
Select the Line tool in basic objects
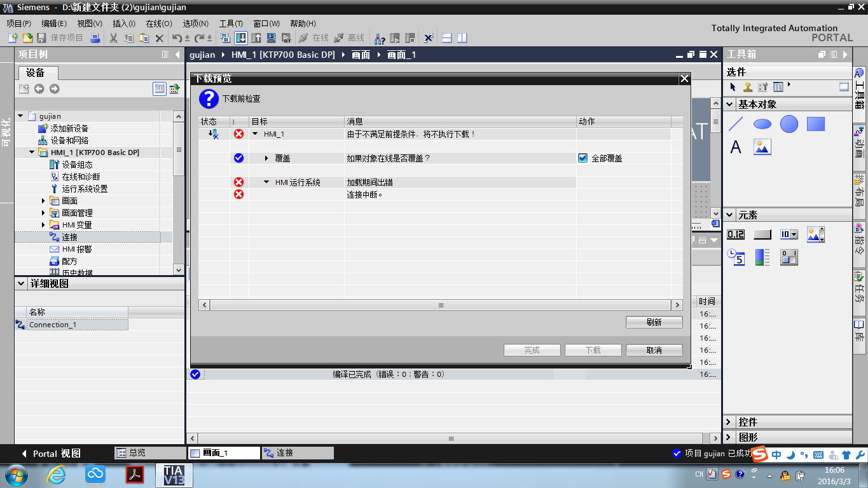pos(736,124)
